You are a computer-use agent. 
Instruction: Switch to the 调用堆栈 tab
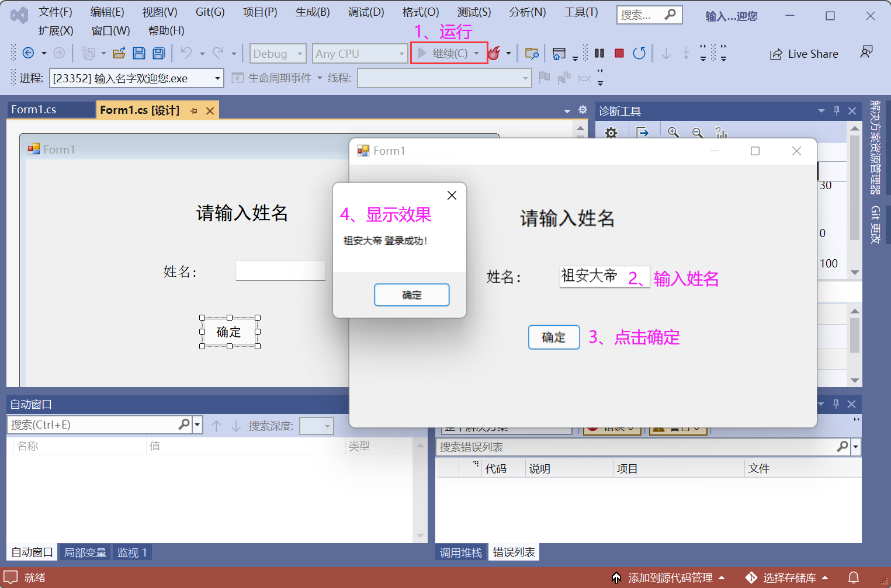pos(461,552)
